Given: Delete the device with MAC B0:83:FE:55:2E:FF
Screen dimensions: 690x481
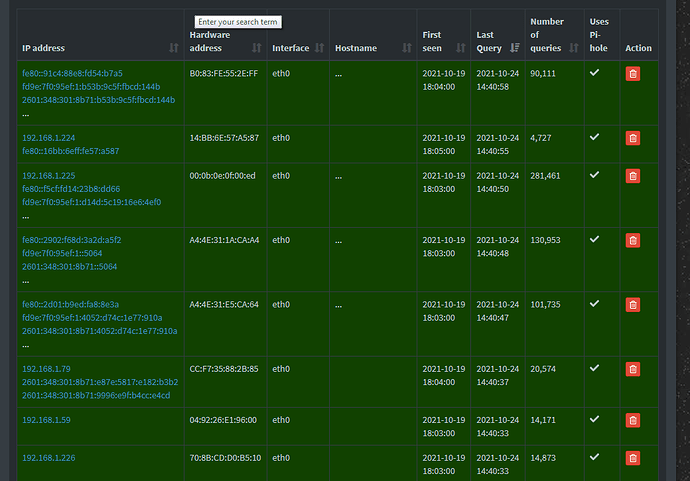Looking at the screenshot, I should (x=632, y=73).
